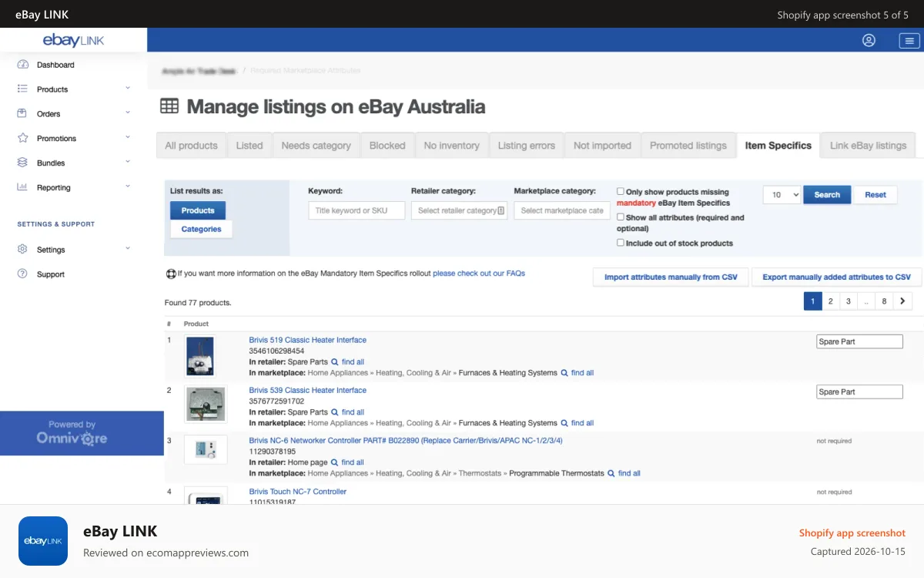This screenshot has width=924, height=578.
Task: Click retailer find-all magnifier for Brivis 539
Action: [335, 412]
